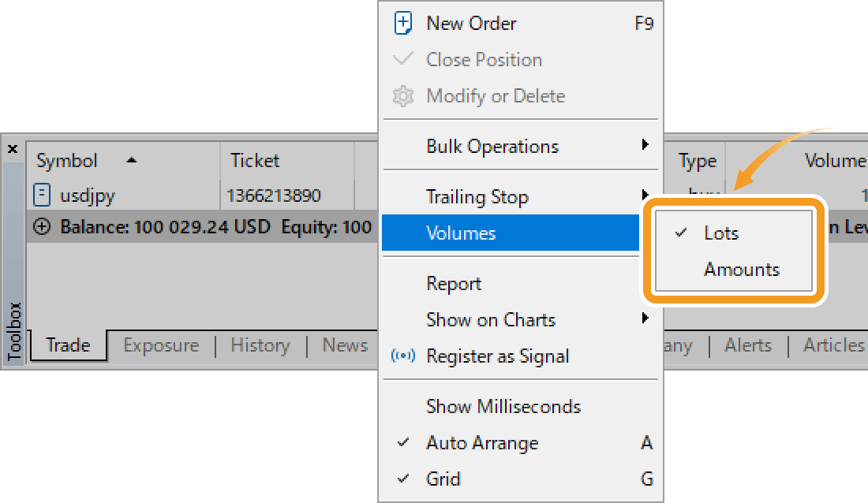Select the usdjpy symbol cell

click(x=87, y=196)
